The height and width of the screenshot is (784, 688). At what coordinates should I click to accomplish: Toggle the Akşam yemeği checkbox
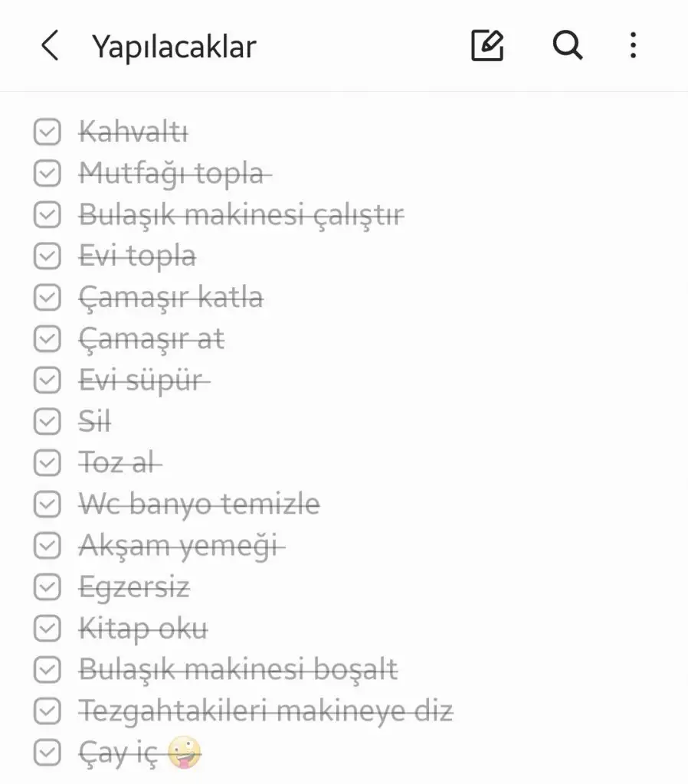pos(48,546)
